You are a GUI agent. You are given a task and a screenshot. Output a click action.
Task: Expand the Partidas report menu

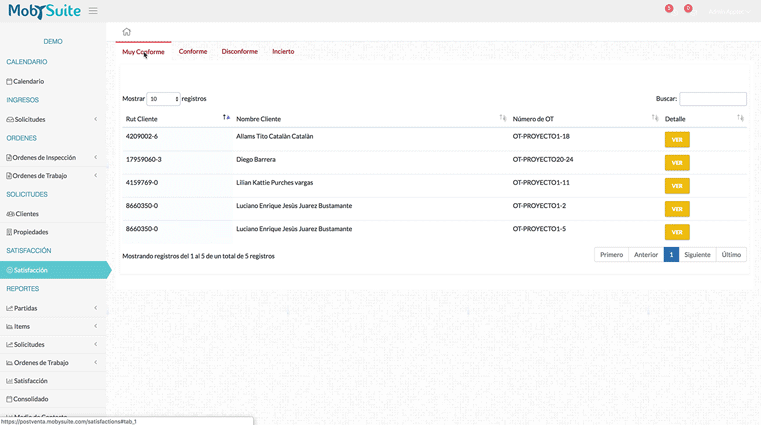coord(52,308)
